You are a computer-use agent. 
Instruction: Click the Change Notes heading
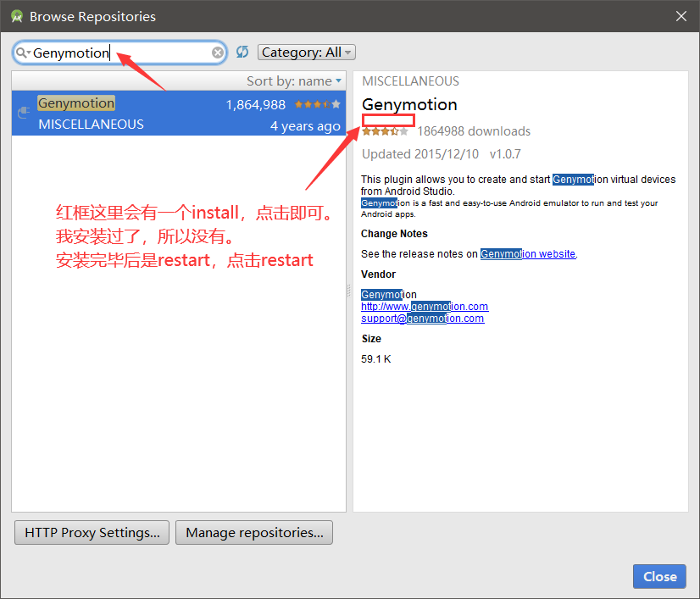tap(394, 234)
